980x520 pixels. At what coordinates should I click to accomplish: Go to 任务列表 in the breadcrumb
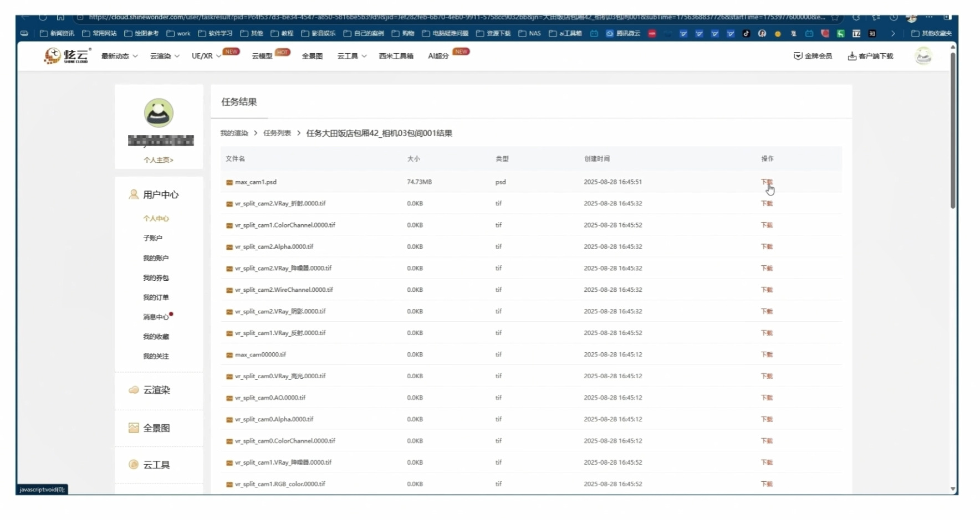(x=277, y=133)
